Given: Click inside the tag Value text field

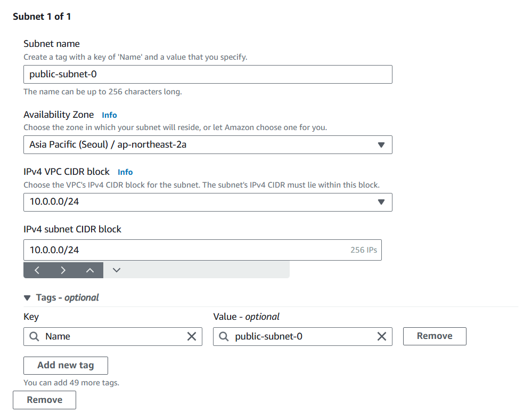Looking at the screenshot, I should 301,336.
